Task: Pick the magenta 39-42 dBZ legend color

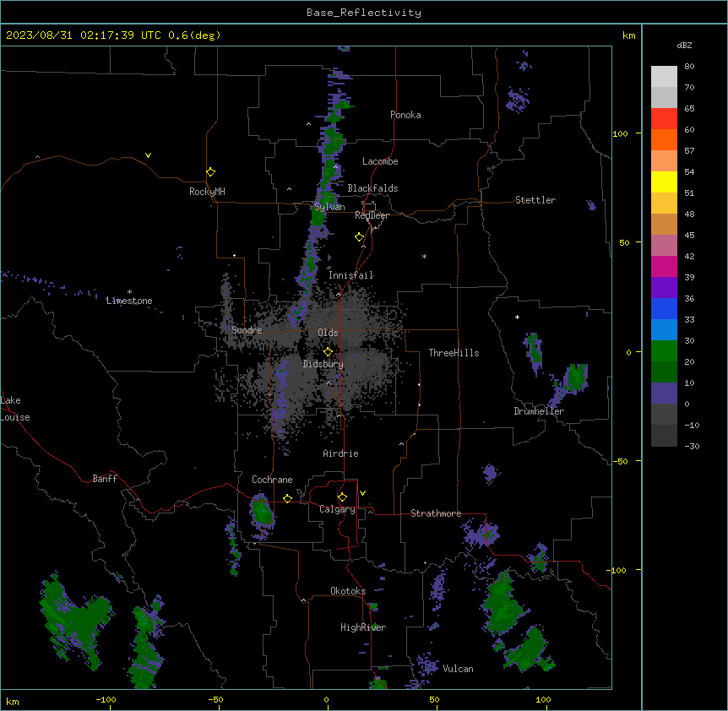Action: (664, 266)
